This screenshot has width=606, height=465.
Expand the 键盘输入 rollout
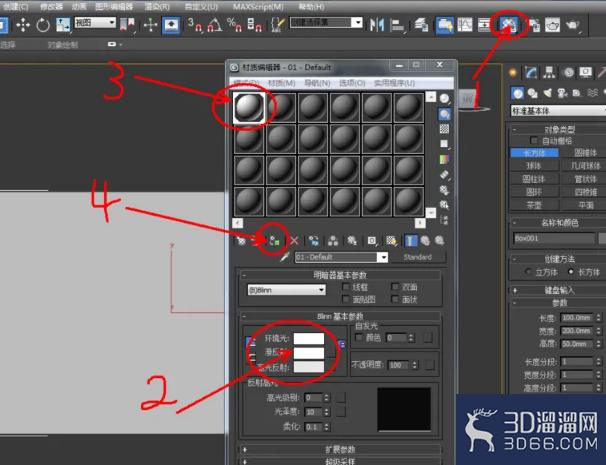click(558, 290)
